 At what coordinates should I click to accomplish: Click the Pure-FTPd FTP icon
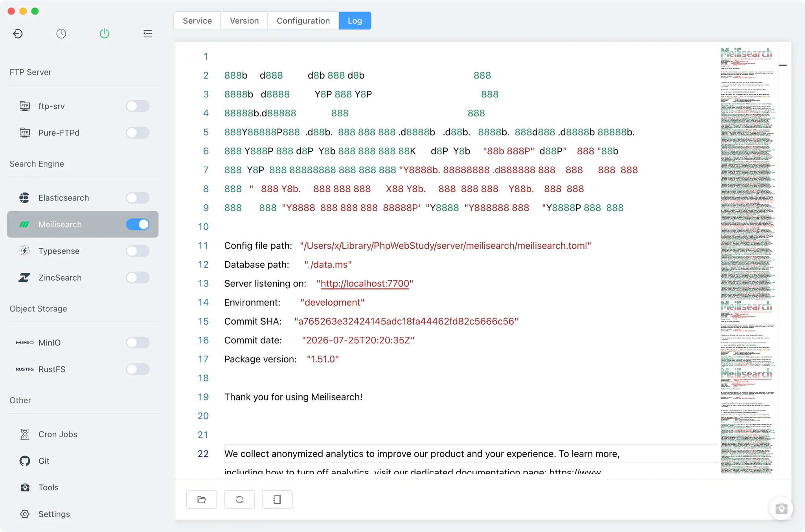25,132
